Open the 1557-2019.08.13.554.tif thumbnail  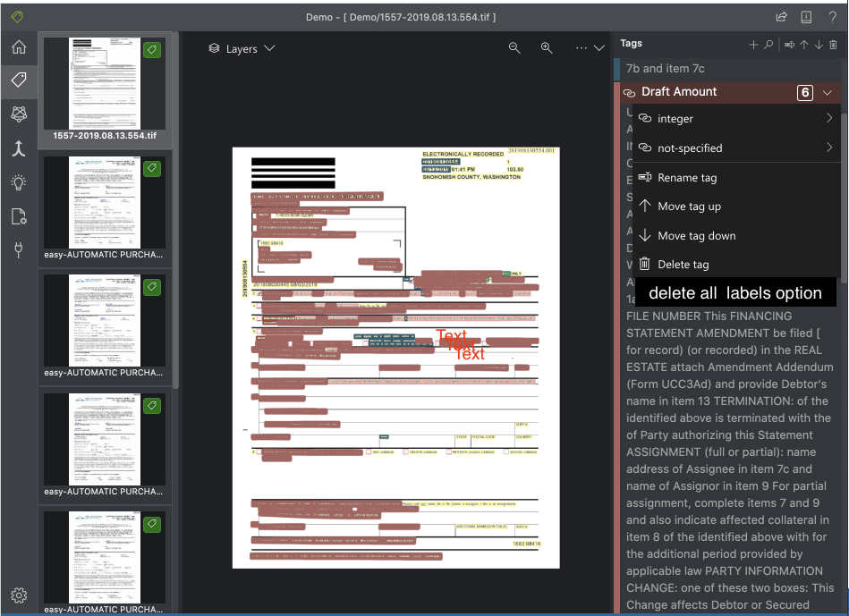[x=104, y=84]
